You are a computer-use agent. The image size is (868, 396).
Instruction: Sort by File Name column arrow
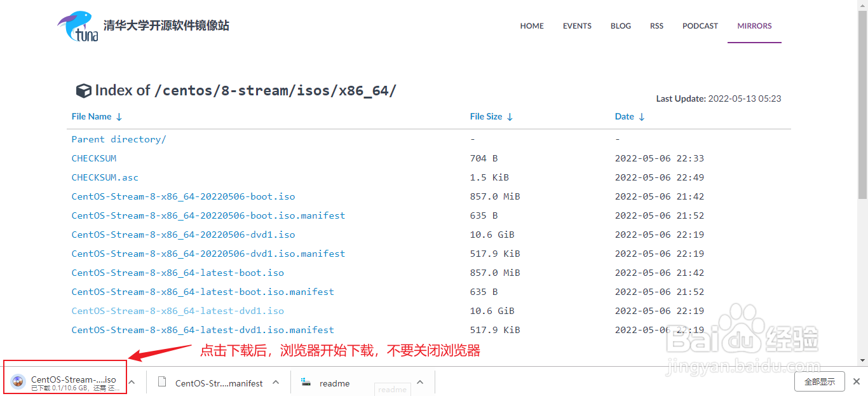tap(119, 117)
